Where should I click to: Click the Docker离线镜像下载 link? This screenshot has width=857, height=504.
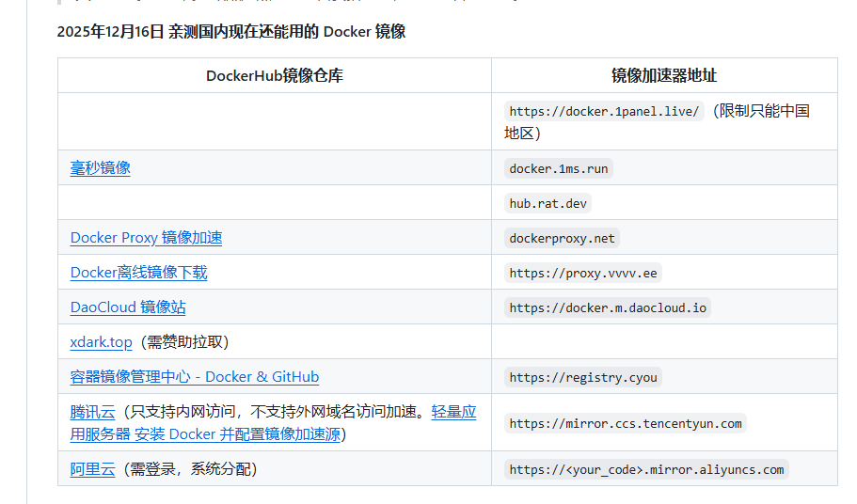138,273
